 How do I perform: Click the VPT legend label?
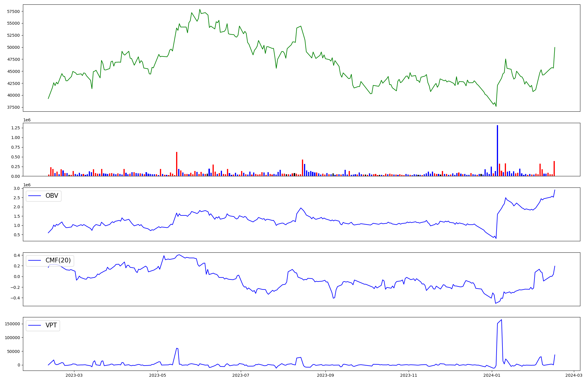click(51, 325)
